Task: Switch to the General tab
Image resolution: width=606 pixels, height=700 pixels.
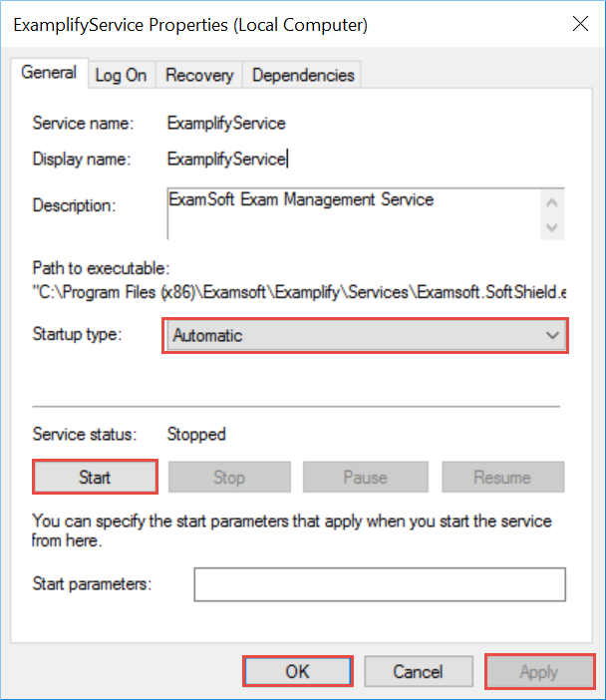Action: 49,73
